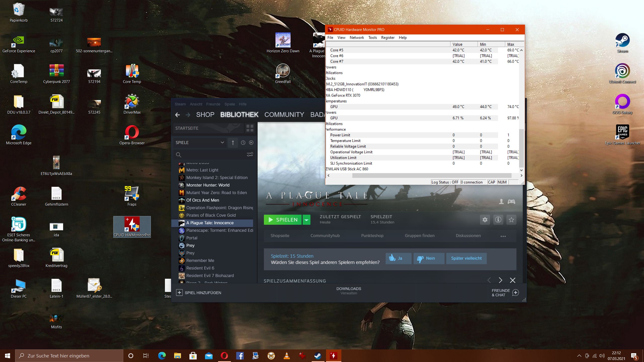The width and height of the screenshot is (644, 362).
Task: Click the thumbs-up Ja recommendation button
Action: click(x=398, y=258)
